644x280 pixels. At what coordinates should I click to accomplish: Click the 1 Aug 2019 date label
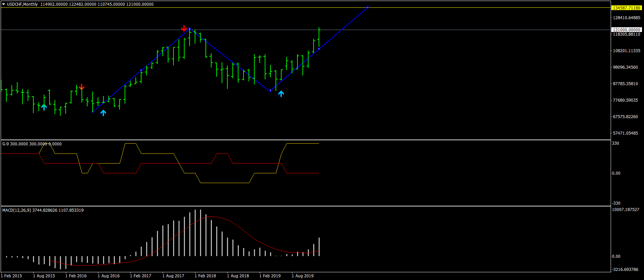[302, 276]
